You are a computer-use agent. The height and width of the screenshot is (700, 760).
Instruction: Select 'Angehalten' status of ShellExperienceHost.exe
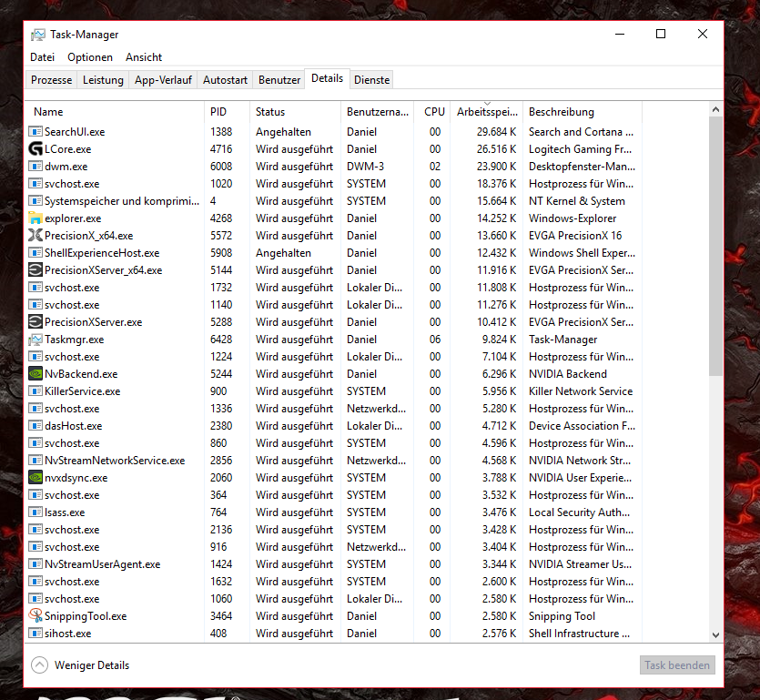pyautogui.click(x=284, y=253)
